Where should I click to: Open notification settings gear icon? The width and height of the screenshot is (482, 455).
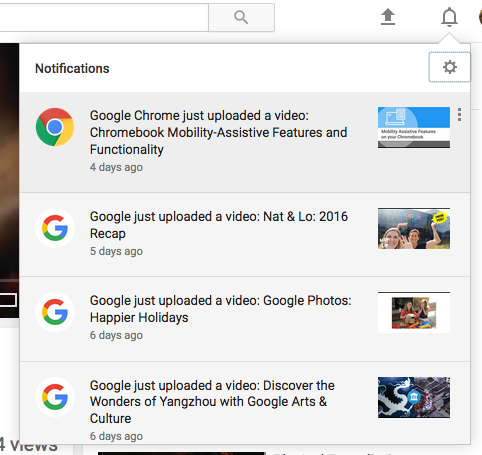coord(450,67)
